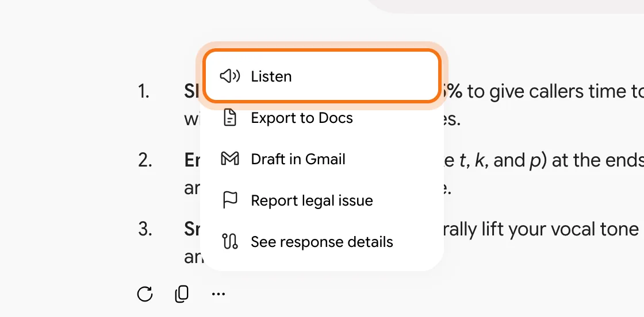Click the document Export to Docs icon
Viewport: 644px width, 317px height.
point(230,118)
